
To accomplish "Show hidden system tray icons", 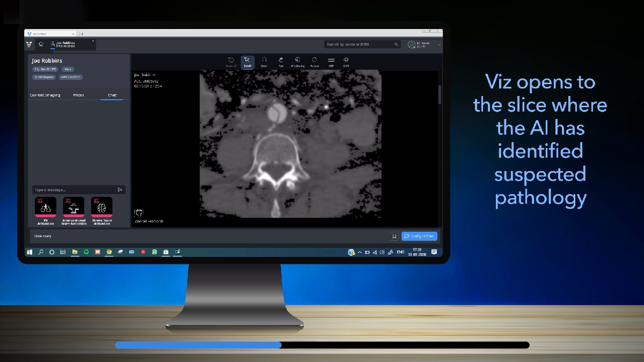I will (361, 252).
